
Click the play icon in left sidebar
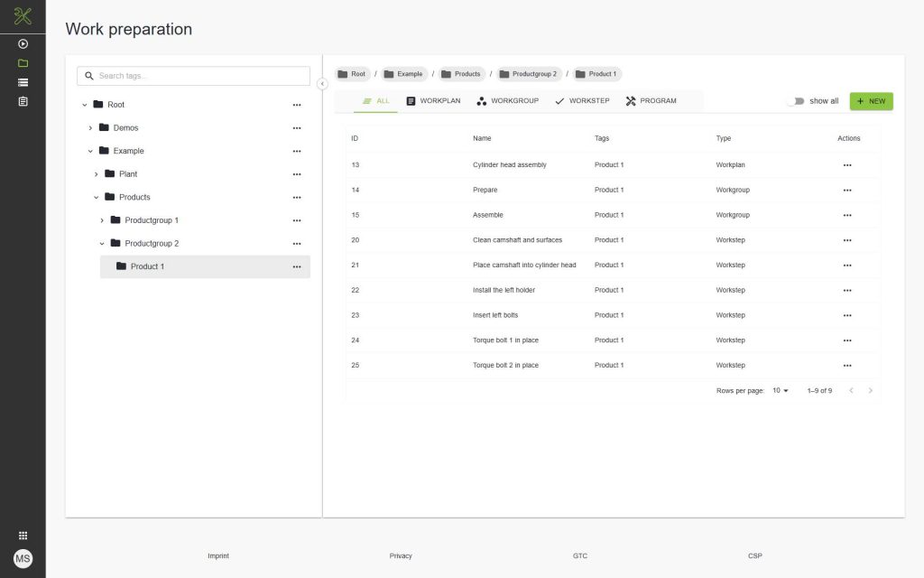[23, 43]
